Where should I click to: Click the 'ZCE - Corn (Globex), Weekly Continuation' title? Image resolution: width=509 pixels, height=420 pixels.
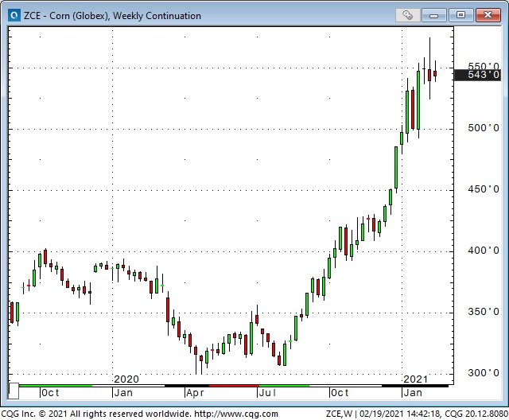point(112,16)
